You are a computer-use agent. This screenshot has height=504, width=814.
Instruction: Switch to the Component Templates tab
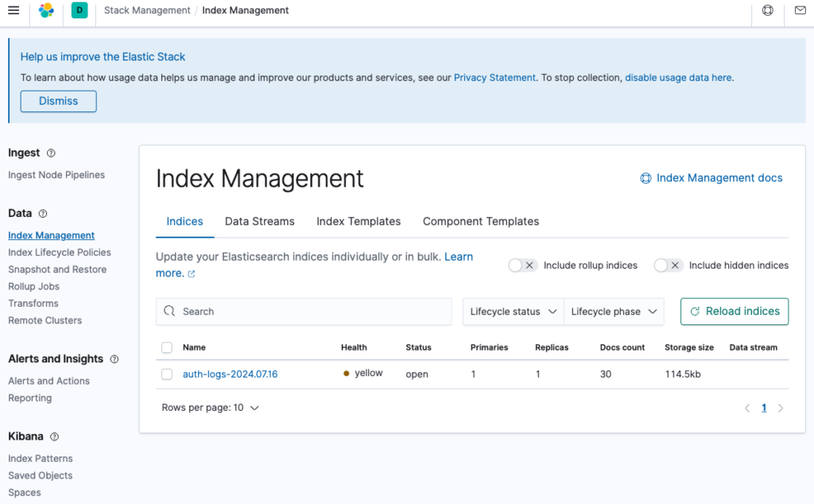click(x=481, y=221)
